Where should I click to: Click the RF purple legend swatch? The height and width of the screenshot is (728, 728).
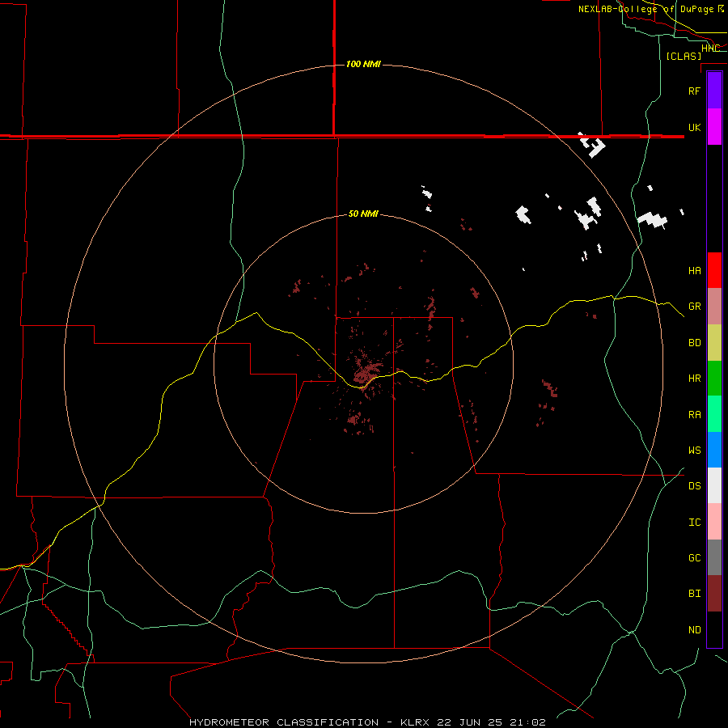714,91
